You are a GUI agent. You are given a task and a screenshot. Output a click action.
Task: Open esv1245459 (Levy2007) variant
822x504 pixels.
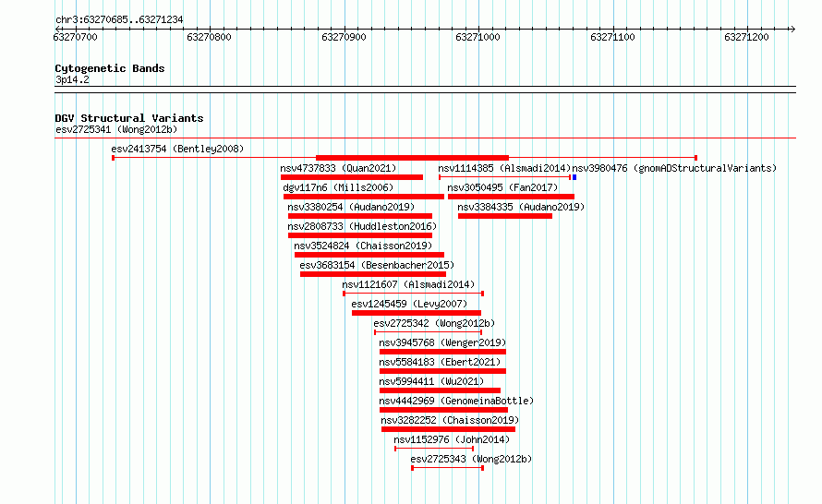pyautogui.click(x=409, y=304)
